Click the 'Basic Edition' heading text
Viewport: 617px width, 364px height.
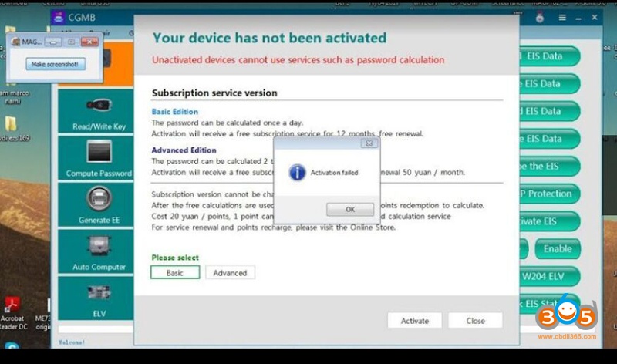(x=175, y=111)
